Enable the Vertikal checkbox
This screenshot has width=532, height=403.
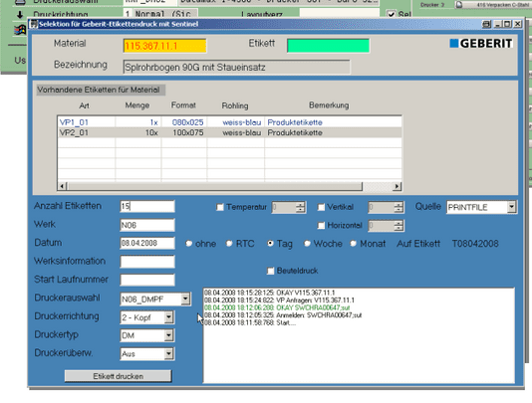(x=321, y=207)
